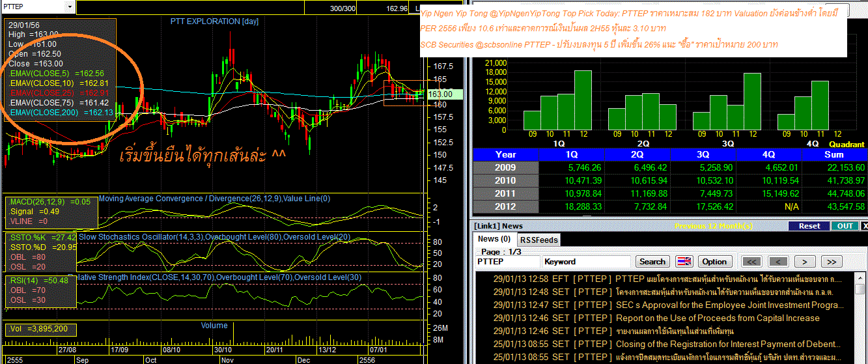Image resolution: width=868 pixels, height=364 pixels.
Task: Click the RSI(14) =50.48 label
Action: click(x=38, y=280)
